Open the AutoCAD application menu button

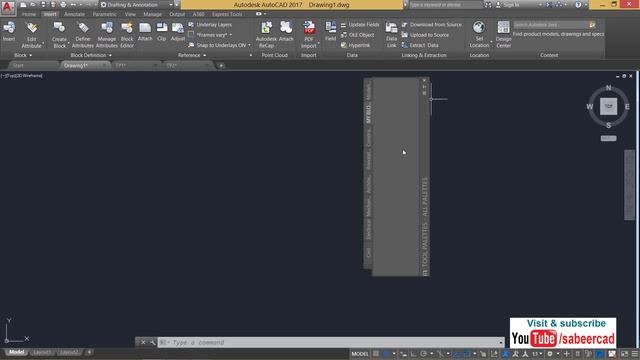click(8, 7)
